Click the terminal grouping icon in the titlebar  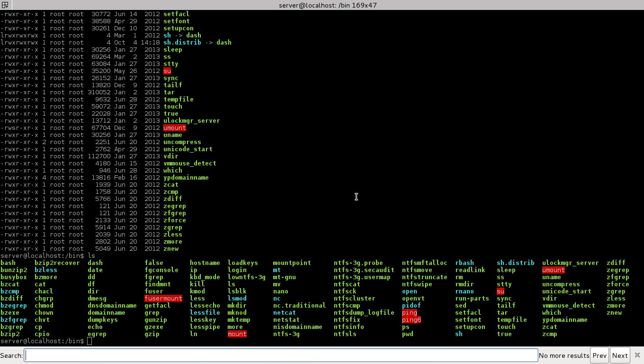(x=5, y=5)
